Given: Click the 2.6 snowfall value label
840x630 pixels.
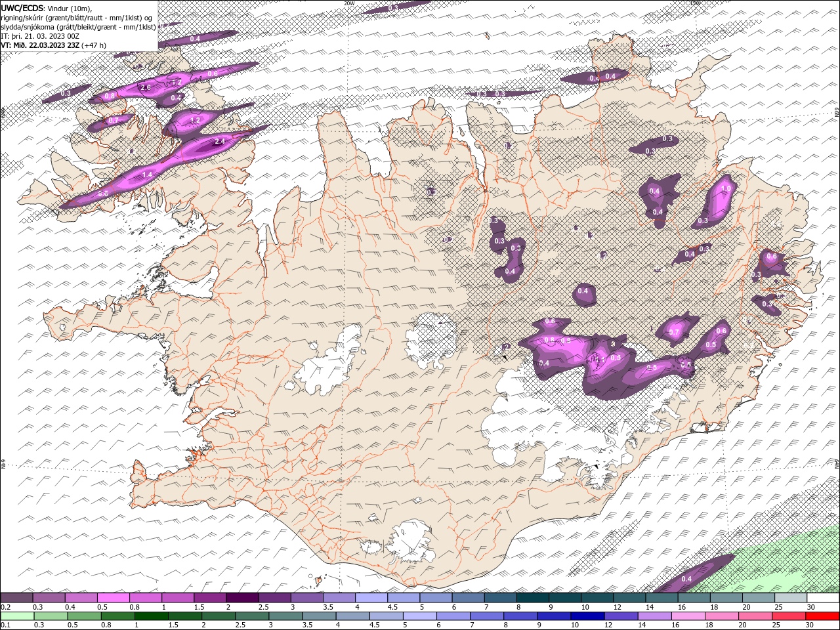Looking at the screenshot, I should (146, 87).
